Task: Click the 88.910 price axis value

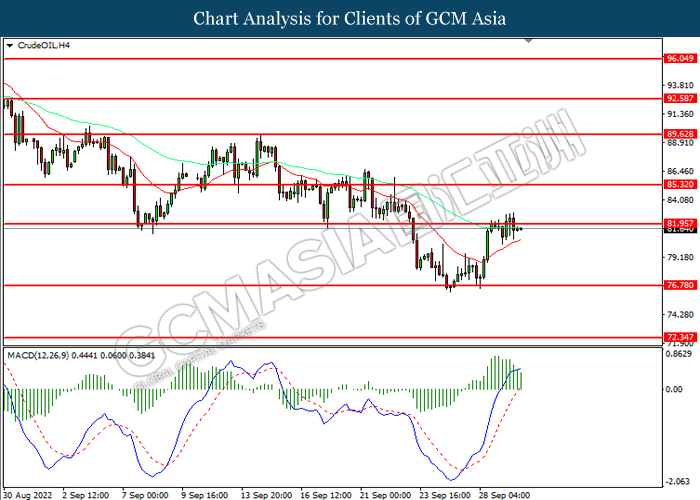Action: [x=680, y=143]
